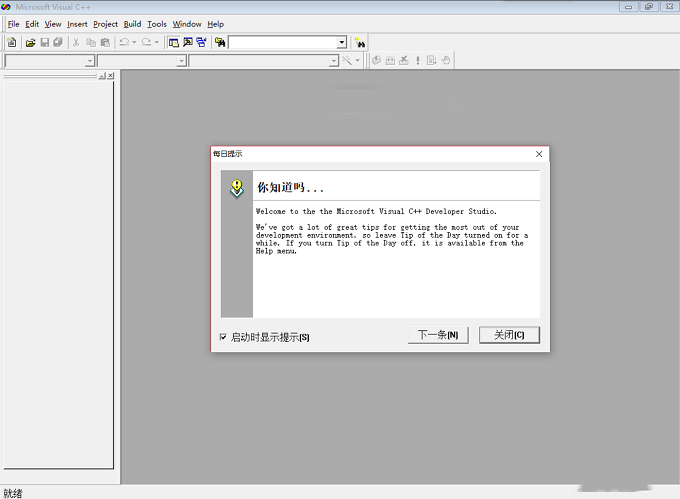Open the Build menu
680x499 pixels.
132,24
